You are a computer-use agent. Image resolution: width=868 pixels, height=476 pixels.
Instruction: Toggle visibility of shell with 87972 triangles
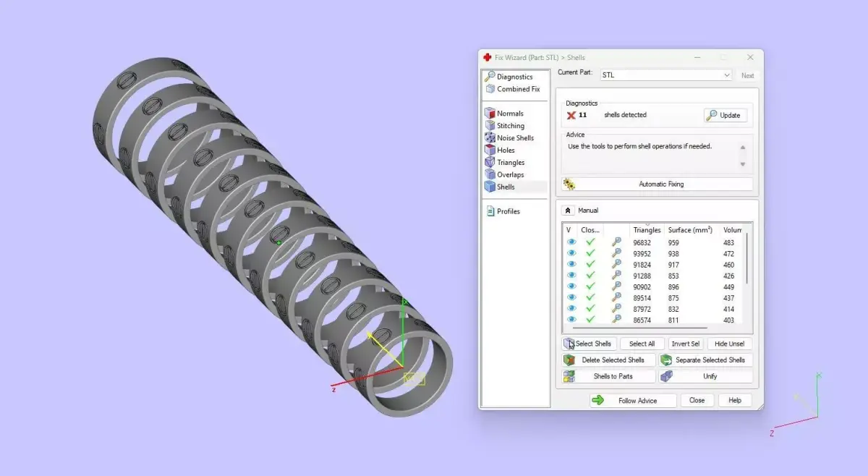571,308
